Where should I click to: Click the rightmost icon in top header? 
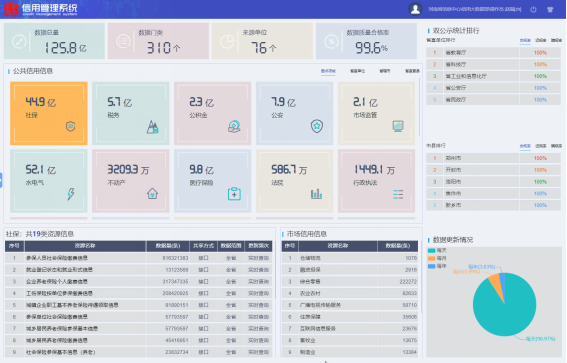click(x=550, y=9)
